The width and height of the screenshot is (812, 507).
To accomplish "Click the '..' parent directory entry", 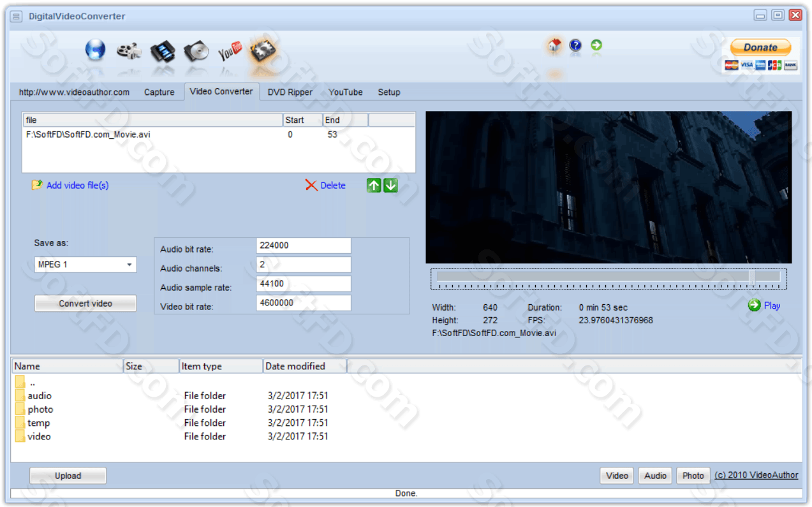I will (x=33, y=383).
